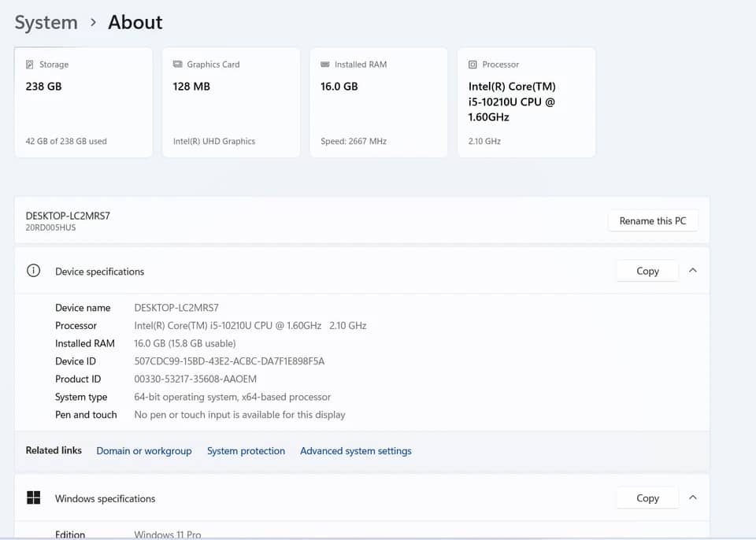The image size is (756, 540).
Task: Select 64-bit operating system value text
Action: 232,397
